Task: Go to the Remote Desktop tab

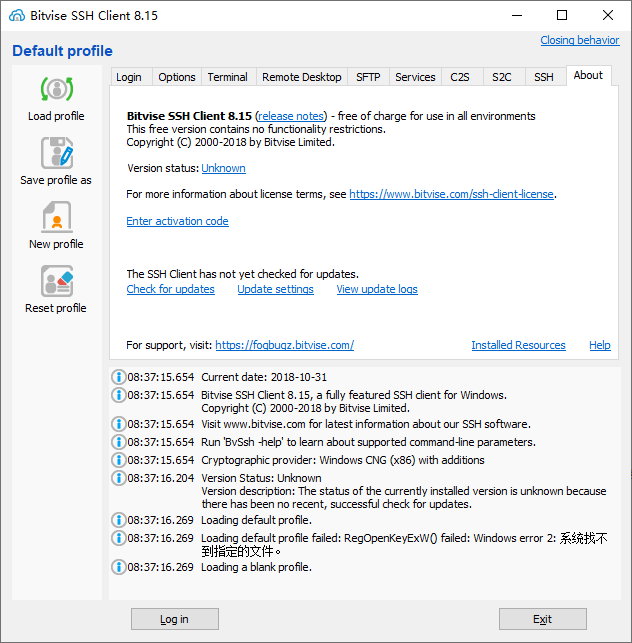Action: [302, 77]
